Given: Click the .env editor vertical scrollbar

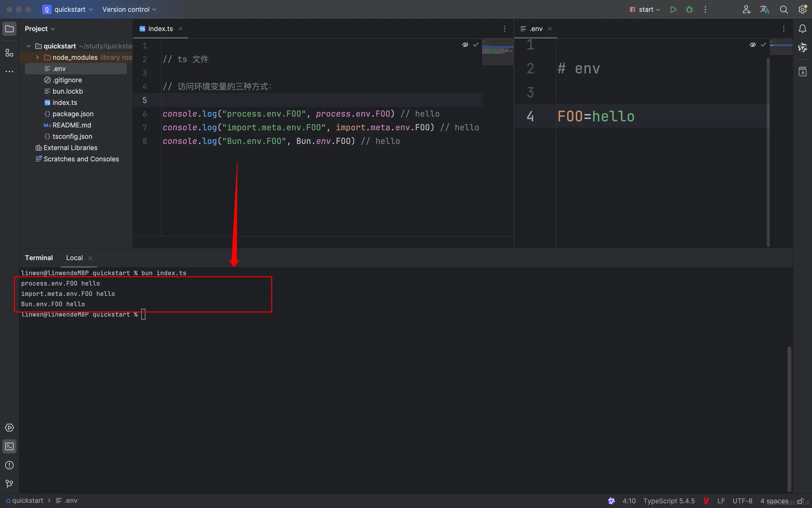Looking at the screenshot, I should 768,152.
